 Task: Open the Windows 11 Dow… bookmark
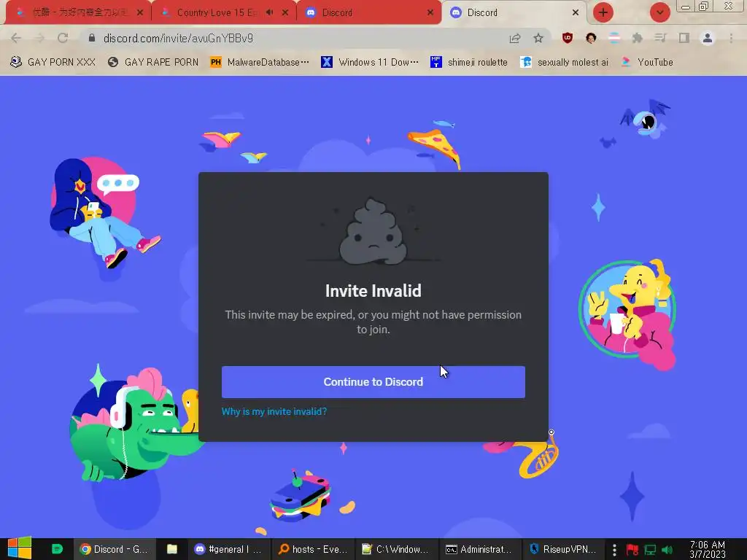click(x=370, y=62)
